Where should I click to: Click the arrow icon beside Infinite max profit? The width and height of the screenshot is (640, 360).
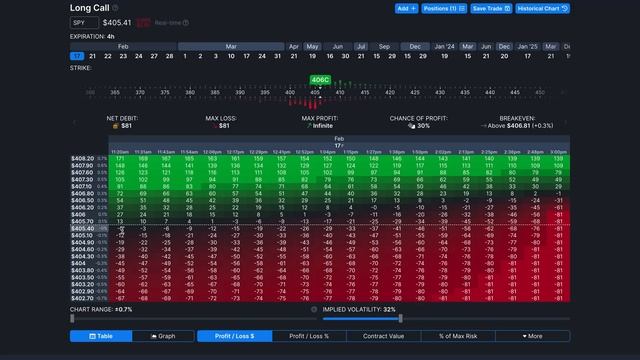coord(309,126)
